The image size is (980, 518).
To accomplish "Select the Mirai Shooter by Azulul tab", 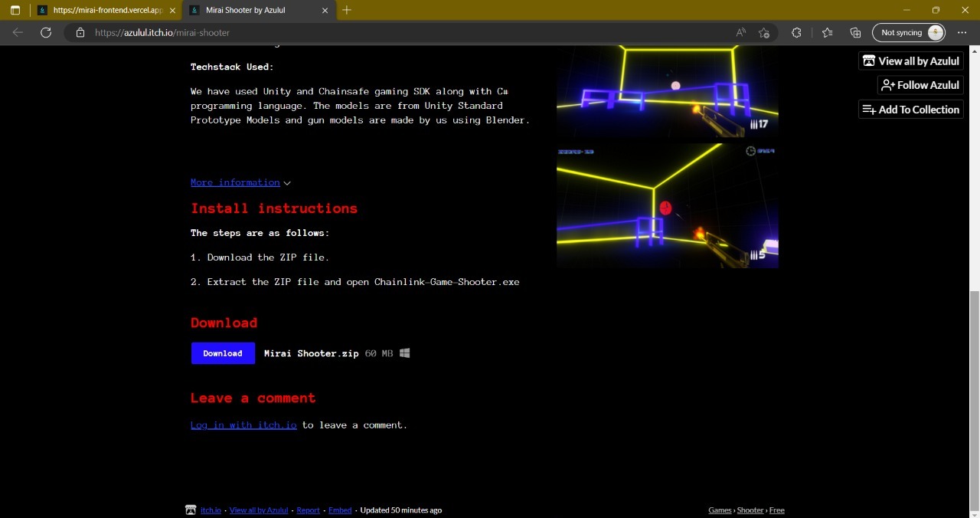I will [x=260, y=10].
